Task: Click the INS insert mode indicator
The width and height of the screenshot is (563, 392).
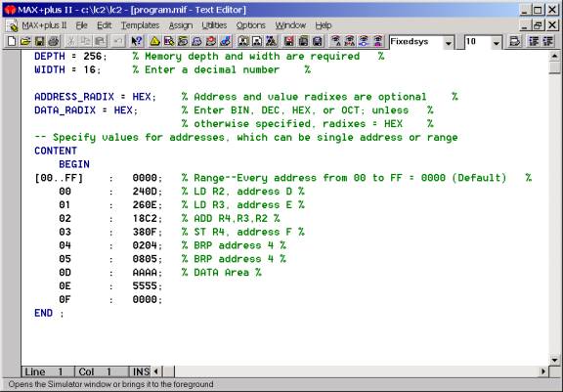Action: (141, 371)
